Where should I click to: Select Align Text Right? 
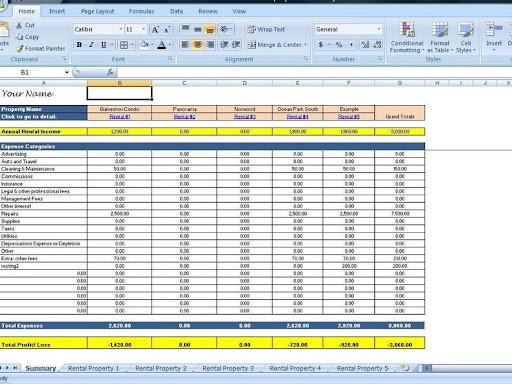(210, 45)
